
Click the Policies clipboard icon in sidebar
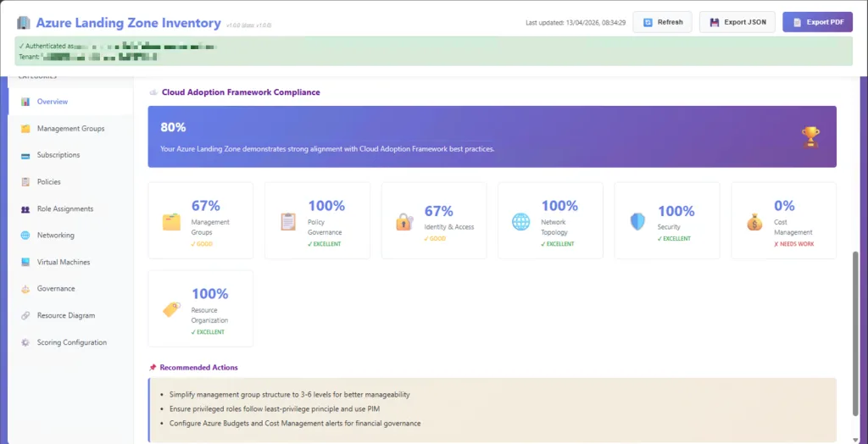[25, 182]
